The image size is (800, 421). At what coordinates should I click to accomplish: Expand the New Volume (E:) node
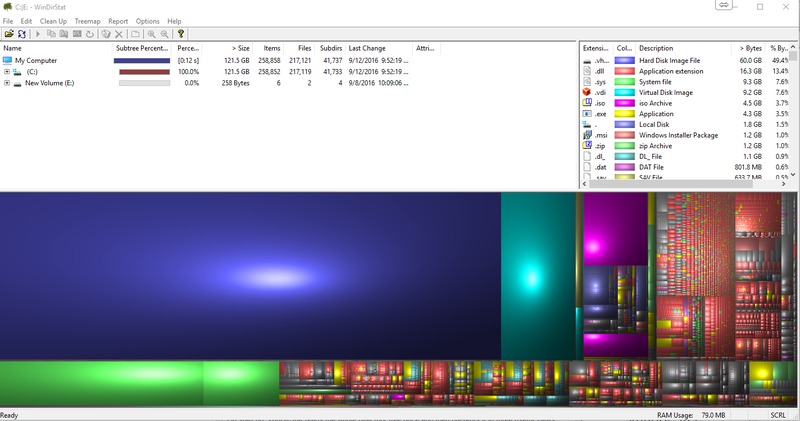click(x=7, y=83)
